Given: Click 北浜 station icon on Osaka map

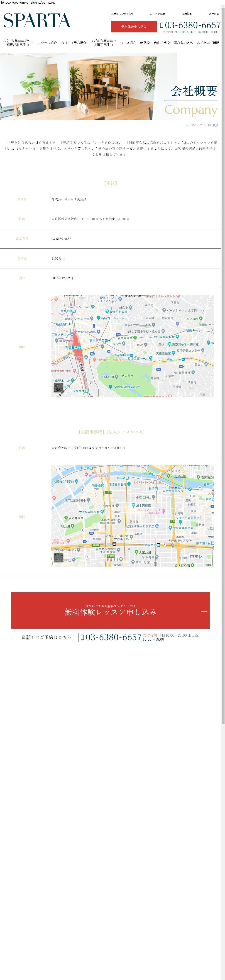Looking at the screenshot, I should point(157,489).
